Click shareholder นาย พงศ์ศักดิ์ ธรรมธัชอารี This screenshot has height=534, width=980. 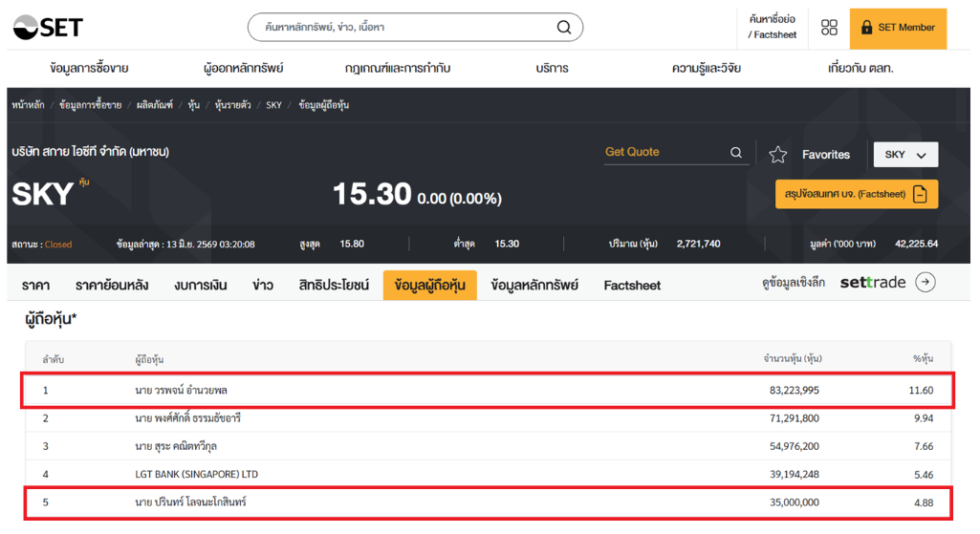pos(187,418)
